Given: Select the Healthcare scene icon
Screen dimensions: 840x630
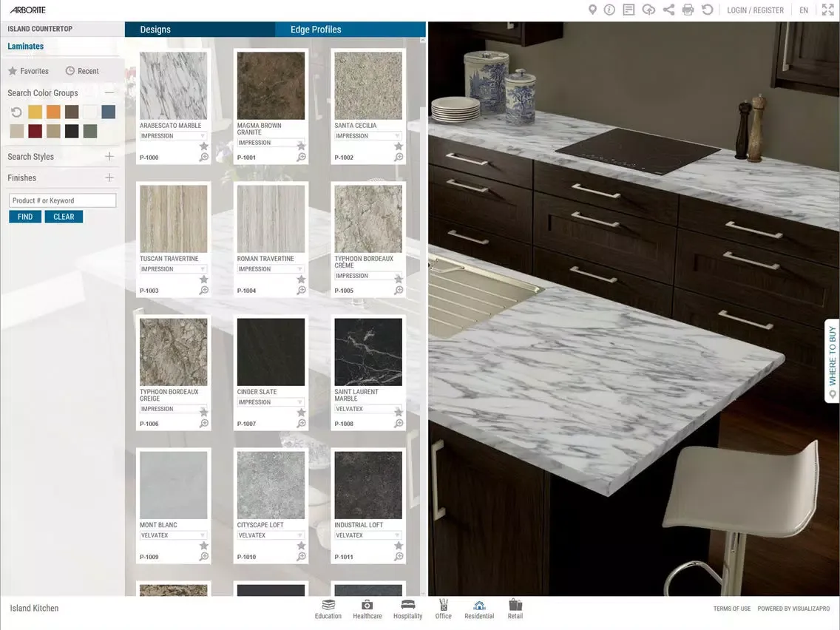Looking at the screenshot, I should pyautogui.click(x=367, y=609).
